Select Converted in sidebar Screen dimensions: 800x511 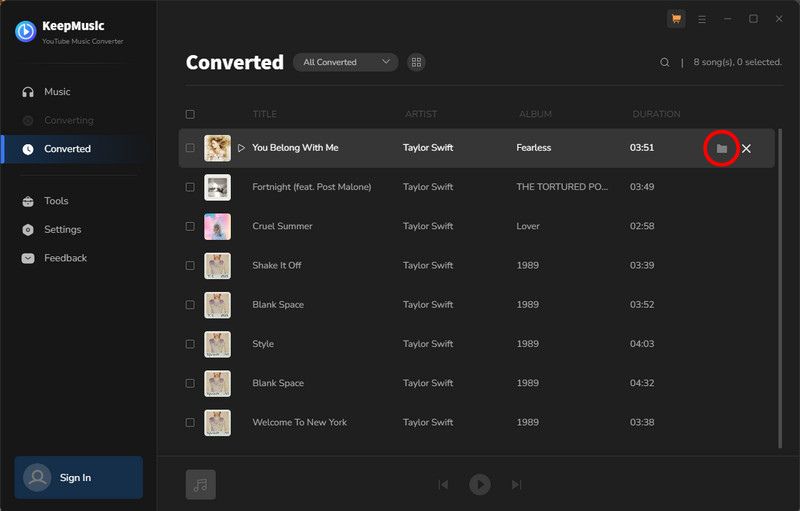click(79, 149)
